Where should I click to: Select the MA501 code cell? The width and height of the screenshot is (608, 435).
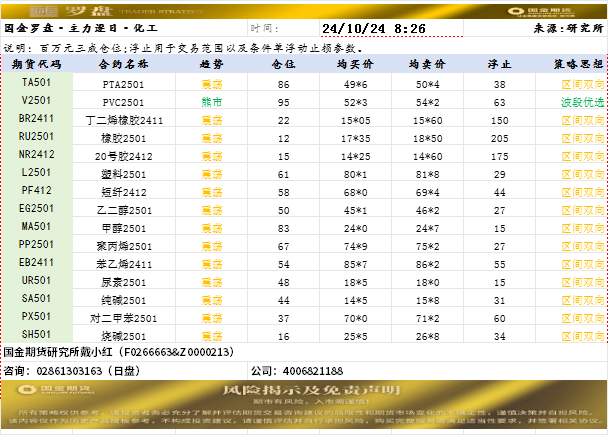coord(36,226)
